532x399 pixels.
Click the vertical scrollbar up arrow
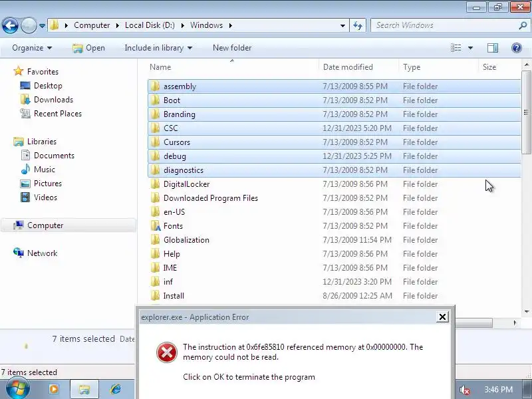coord(526,65)
